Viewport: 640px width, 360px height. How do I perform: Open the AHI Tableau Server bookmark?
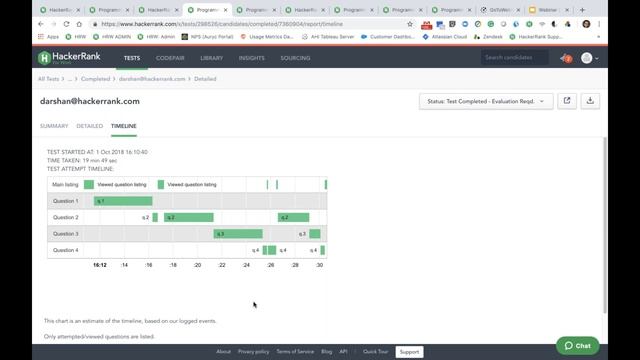(328, 37)
